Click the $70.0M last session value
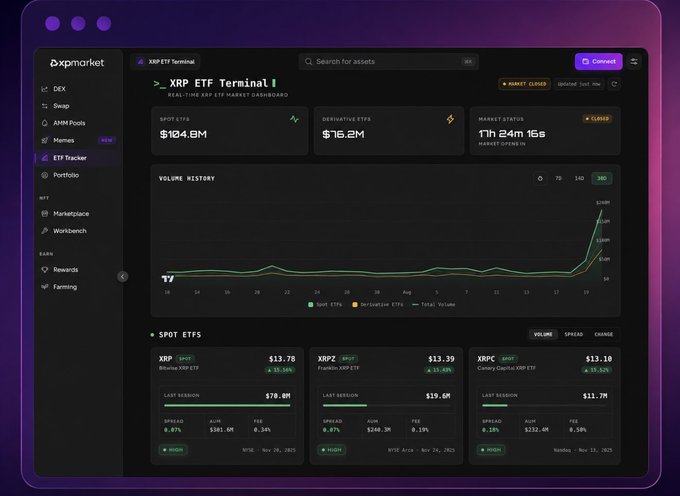This screenshot has width=680, height=496. point(278,396)
